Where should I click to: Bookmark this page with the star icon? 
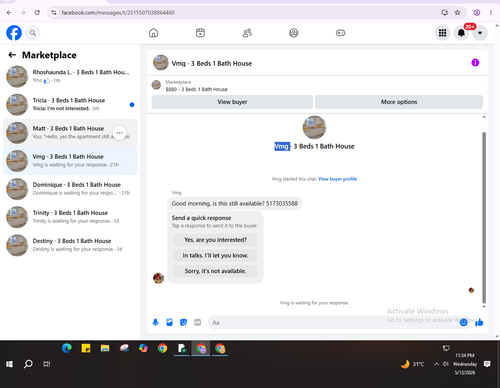[457, 13]
